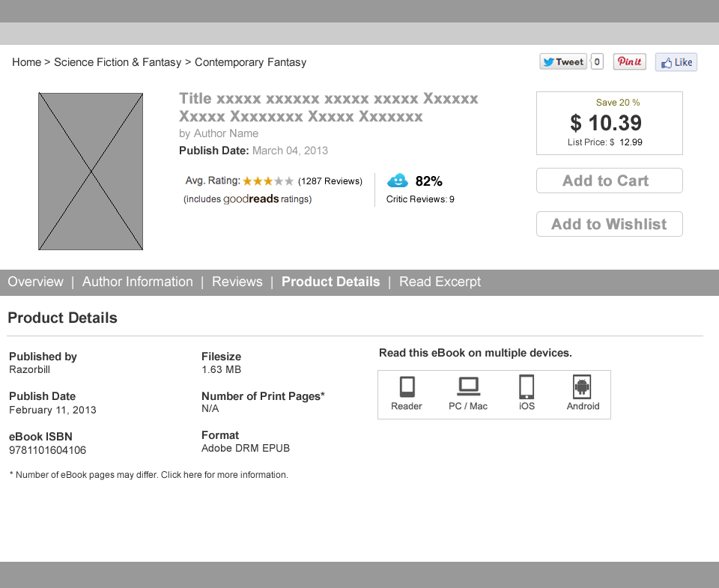
Task: Click the blue cloud critic score icon
Action: coord(398,181)
